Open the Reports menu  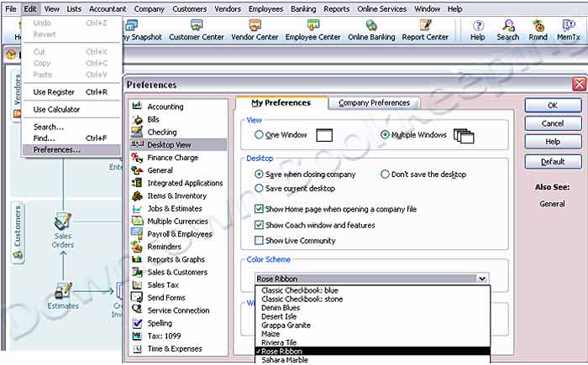click(336, 8)
